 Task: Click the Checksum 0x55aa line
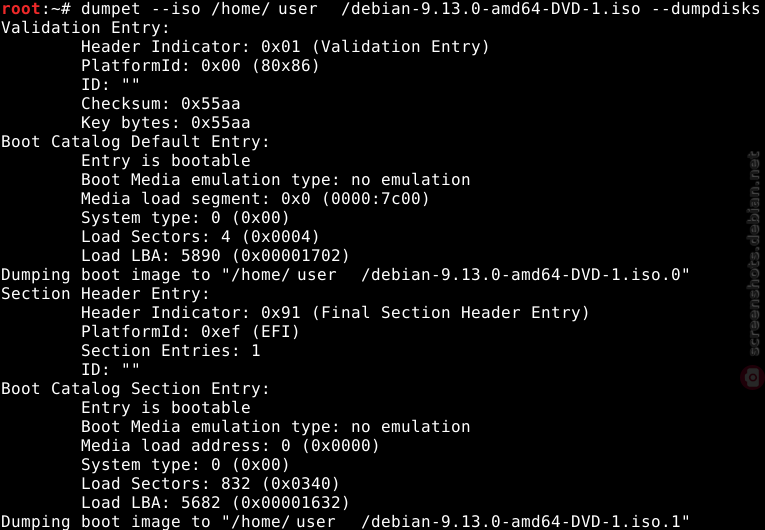pos(161,103)
